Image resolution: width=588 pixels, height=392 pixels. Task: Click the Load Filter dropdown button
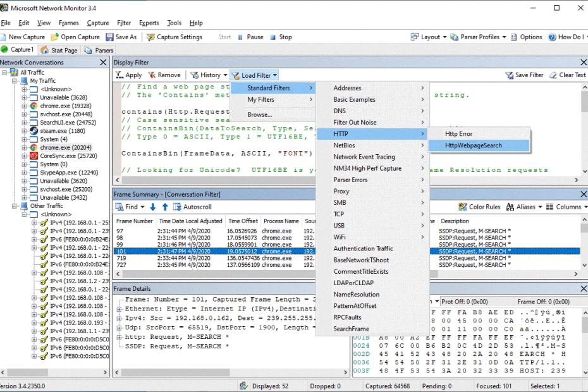point(254,75)
